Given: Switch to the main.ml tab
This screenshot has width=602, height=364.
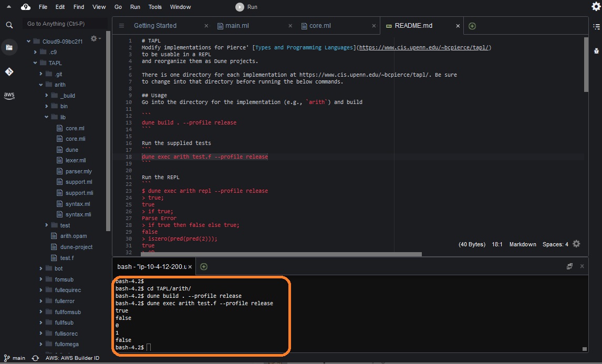Looking at the screenshot, I should (237, 26).
